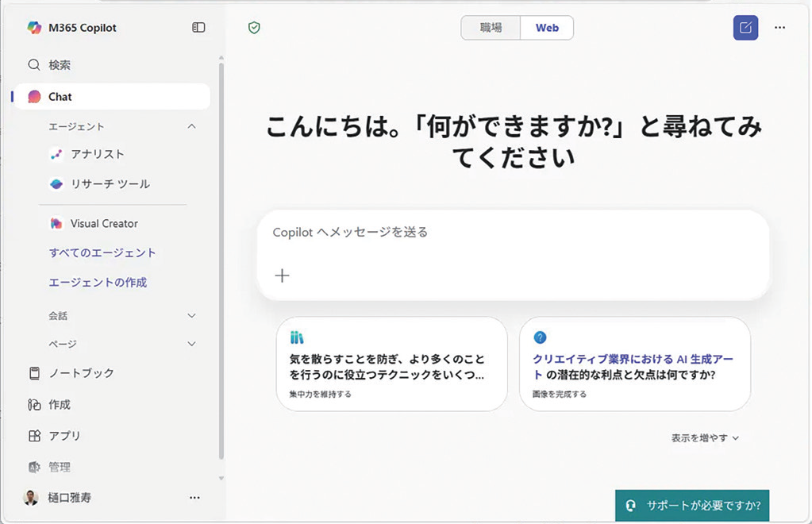Click the アプリ apps icon
This screenshot has width=812, height=524.
point(34,436)
